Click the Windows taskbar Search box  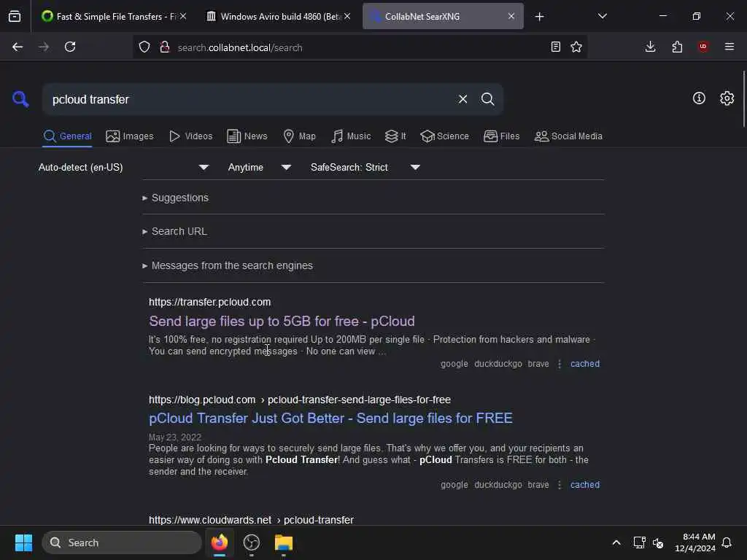122,542
